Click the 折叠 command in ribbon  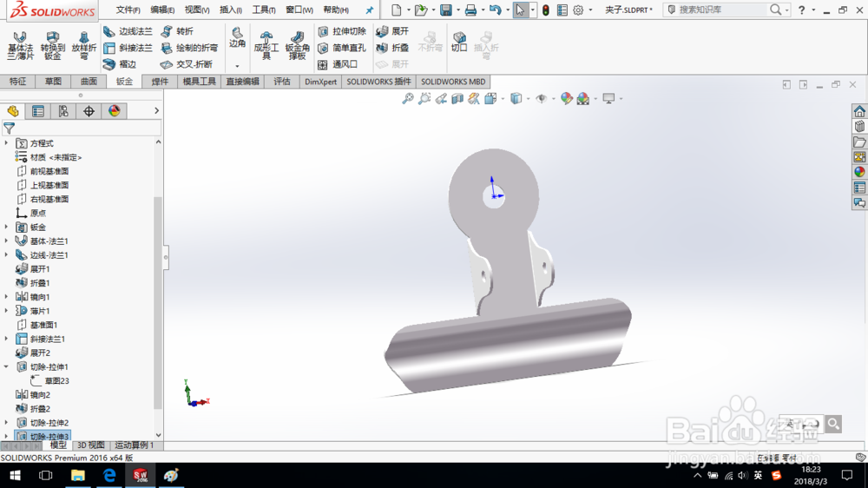click(392, 48)
